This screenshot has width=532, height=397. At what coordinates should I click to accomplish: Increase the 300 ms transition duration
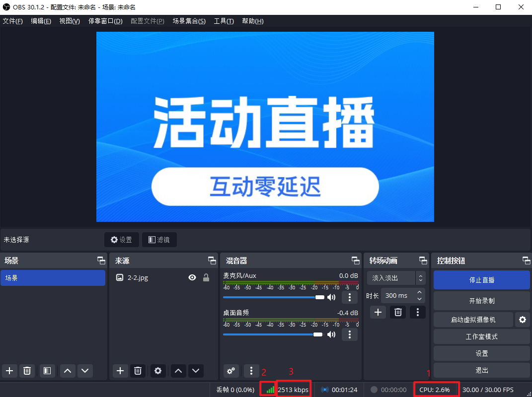(x=420, y=292)
